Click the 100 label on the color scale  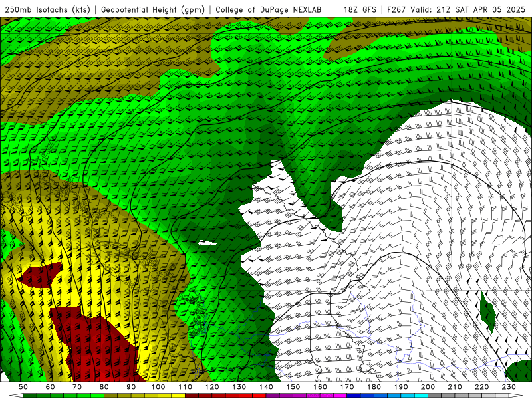(x=158, y=387)
